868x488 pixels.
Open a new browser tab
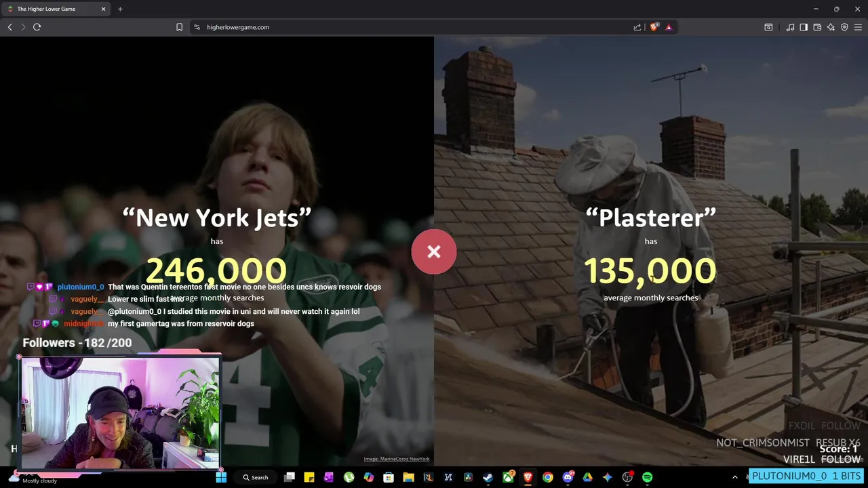point(120,9)
